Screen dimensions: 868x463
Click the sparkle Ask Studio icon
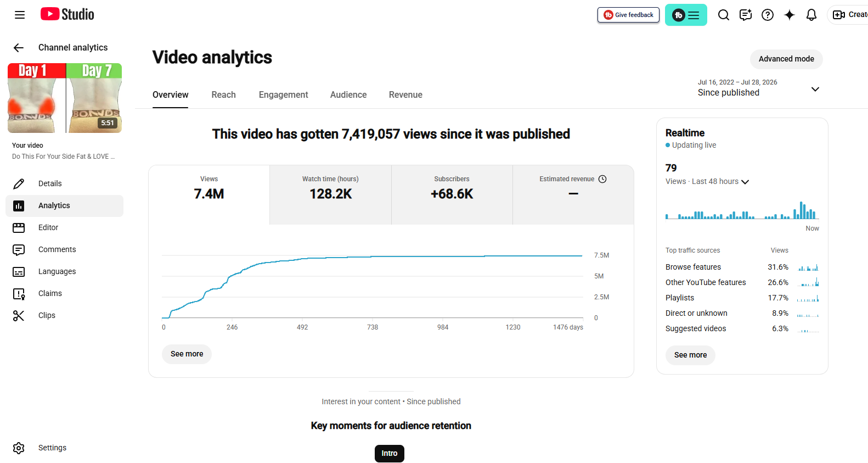click(x=790, y=15)
